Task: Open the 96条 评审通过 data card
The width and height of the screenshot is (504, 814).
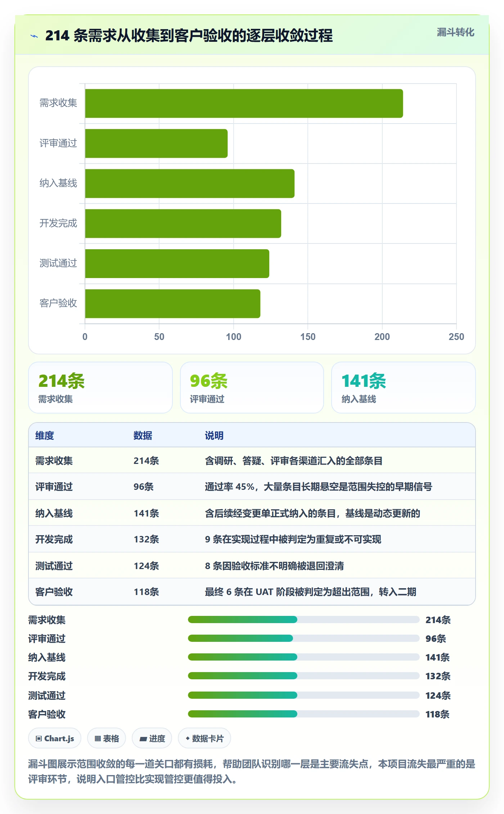Action: tap(252, 388)
